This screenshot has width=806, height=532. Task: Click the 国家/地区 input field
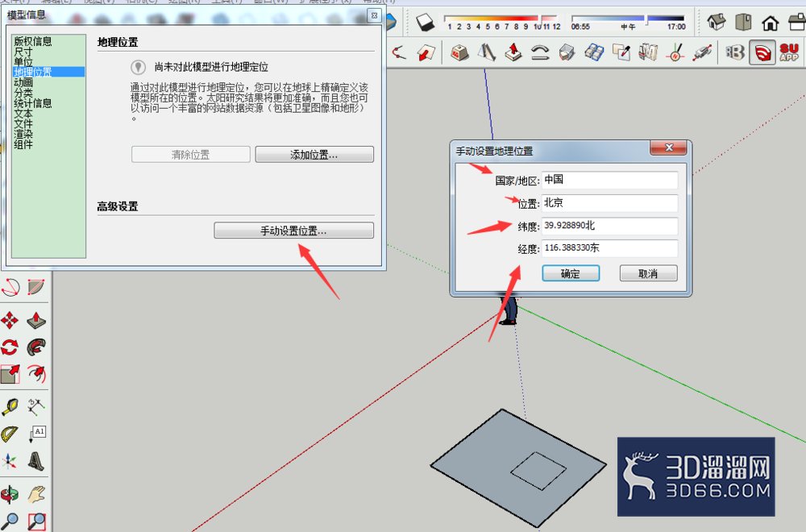pyautogui.click(x=609, y=180)
